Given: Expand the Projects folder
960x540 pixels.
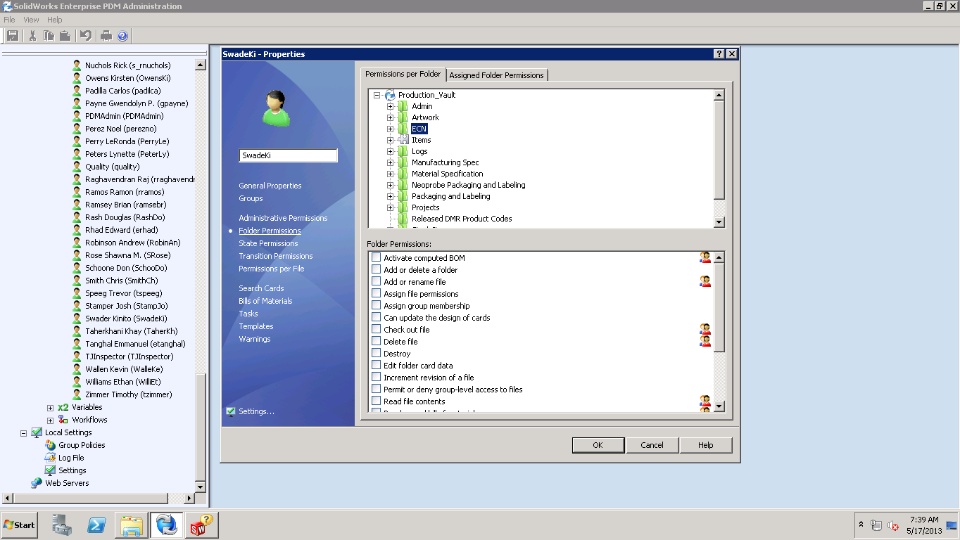Looking at the screenshot, I should [x=390, y=208].
